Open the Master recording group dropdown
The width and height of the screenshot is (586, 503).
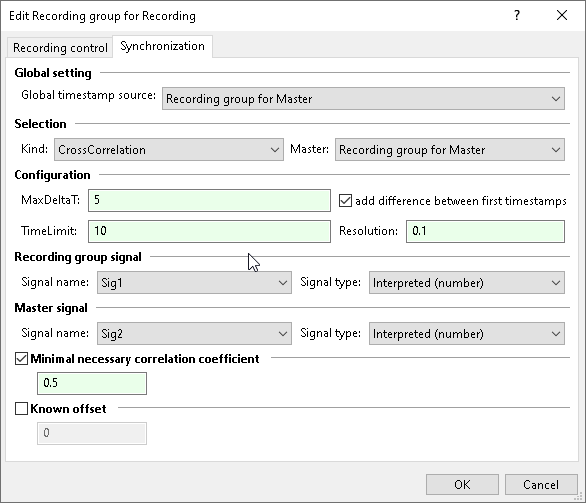(x=450, y=150)
